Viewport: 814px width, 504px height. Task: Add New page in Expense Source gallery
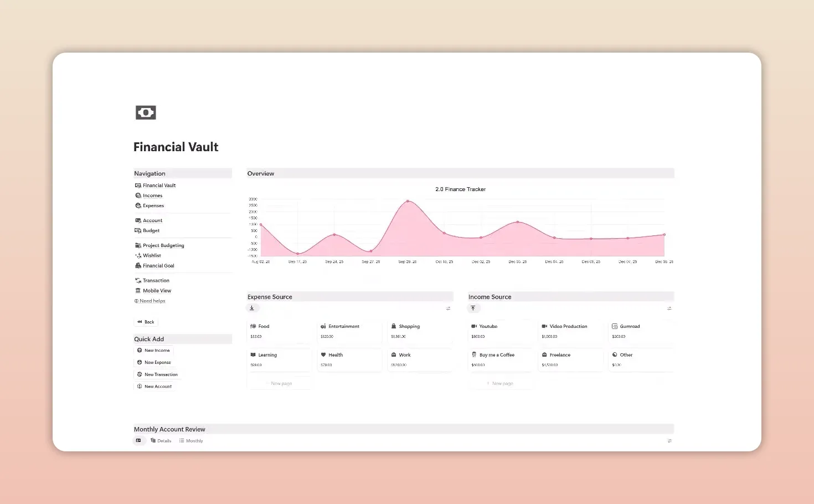279,383
